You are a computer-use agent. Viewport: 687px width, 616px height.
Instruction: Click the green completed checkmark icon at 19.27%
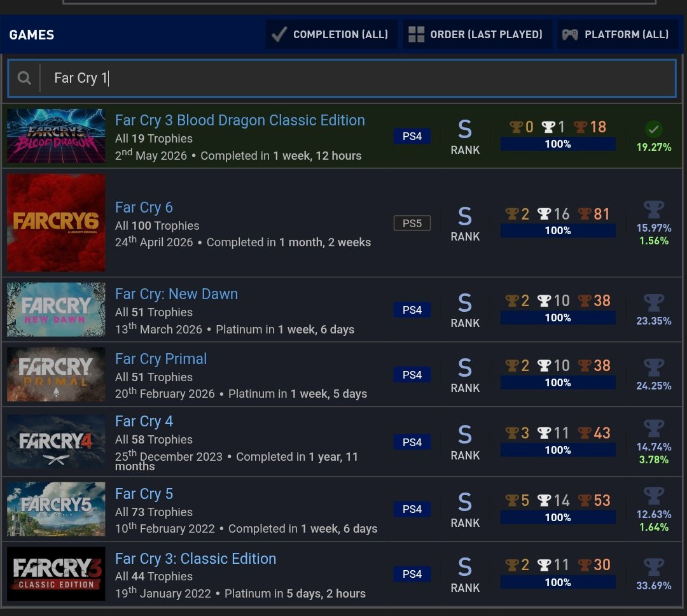(x=654, y=129)
